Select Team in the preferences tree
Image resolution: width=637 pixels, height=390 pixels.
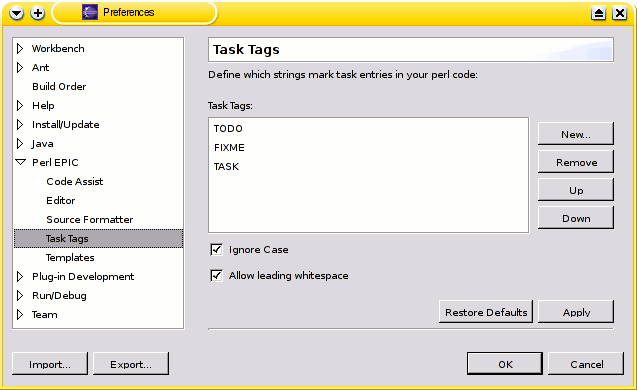click(45, 315)
